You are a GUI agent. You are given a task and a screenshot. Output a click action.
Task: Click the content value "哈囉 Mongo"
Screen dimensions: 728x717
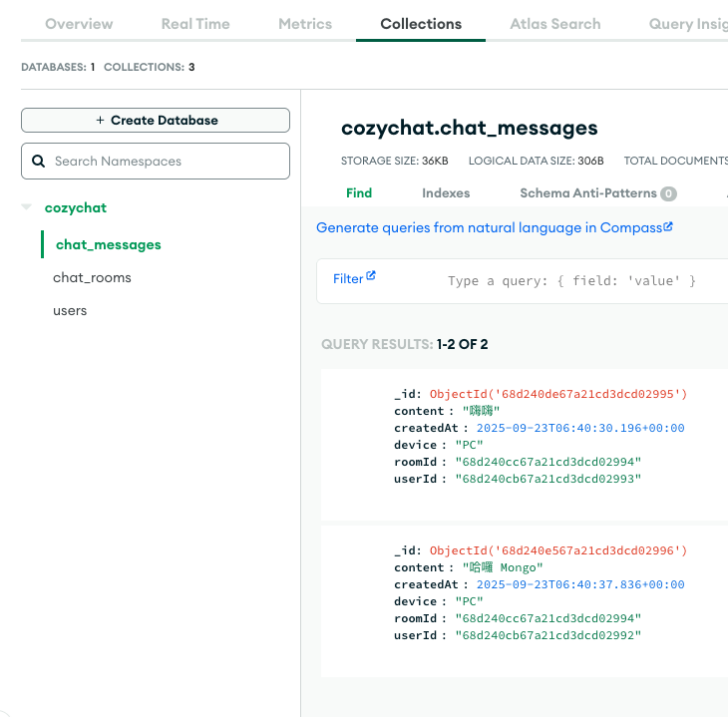click(503, 567)
